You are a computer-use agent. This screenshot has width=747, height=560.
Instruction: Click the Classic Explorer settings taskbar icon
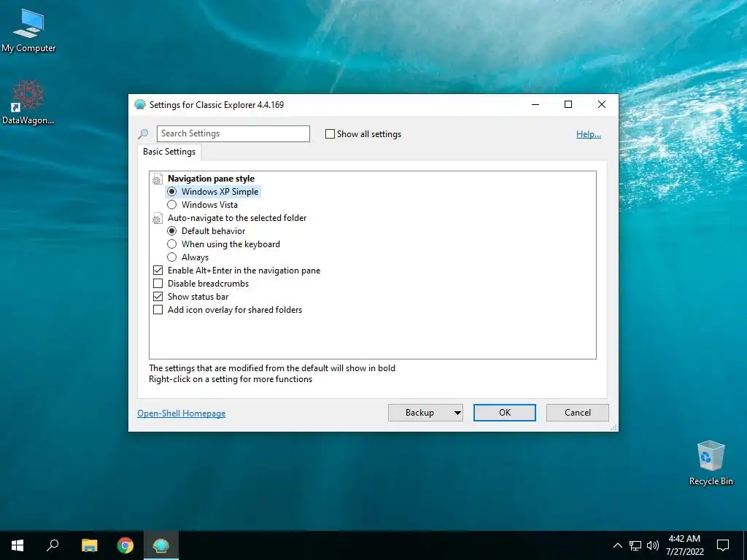click(161, 545)
